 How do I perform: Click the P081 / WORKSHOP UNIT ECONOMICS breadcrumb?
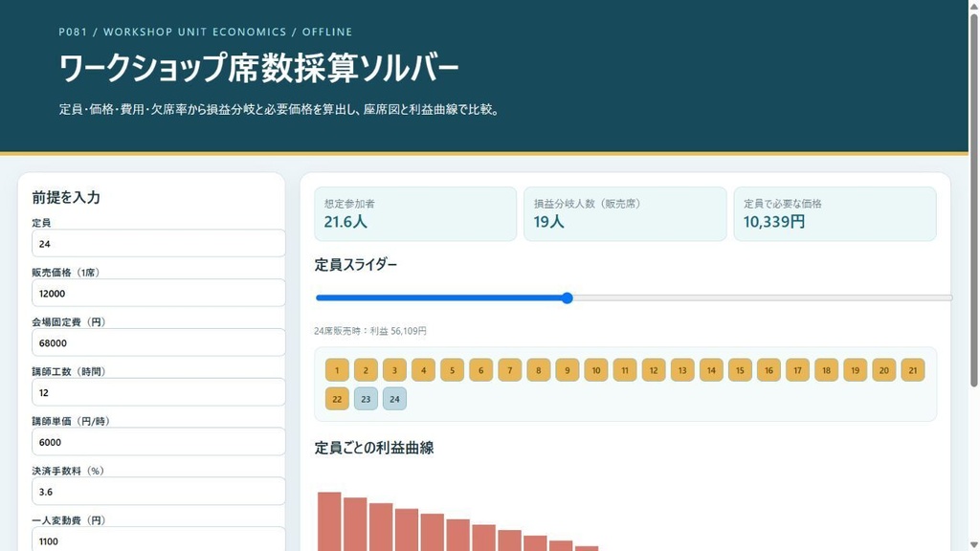(206, 32)
